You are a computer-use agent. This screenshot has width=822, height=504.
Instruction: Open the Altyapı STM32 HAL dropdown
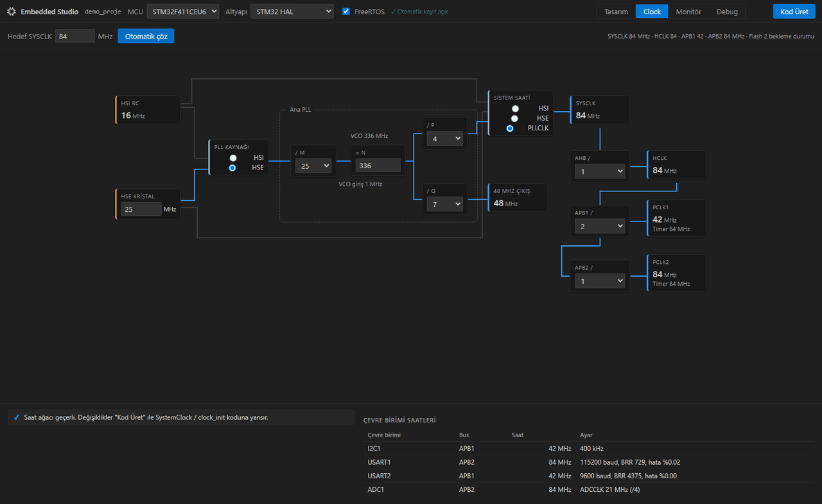tap(292, 12)
